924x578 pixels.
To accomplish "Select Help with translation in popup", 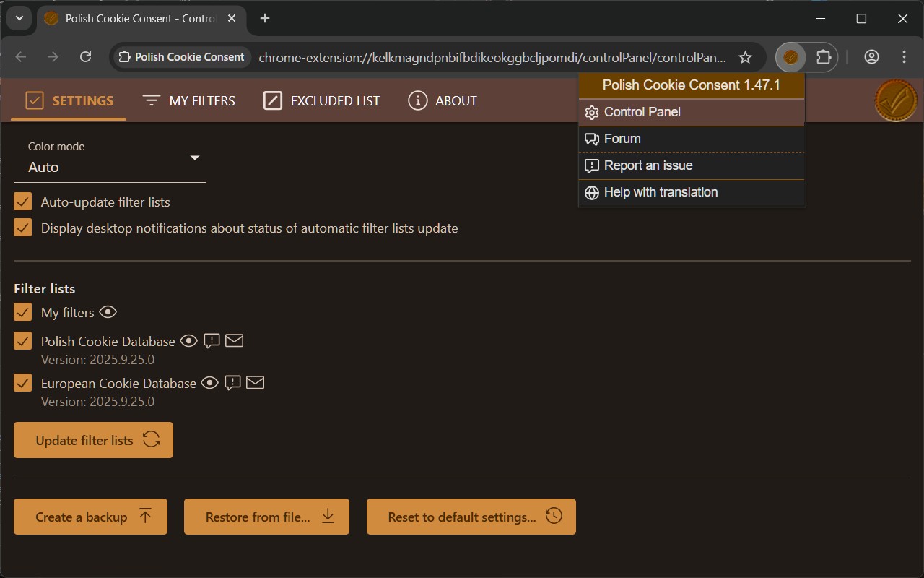I will [692, 192].
